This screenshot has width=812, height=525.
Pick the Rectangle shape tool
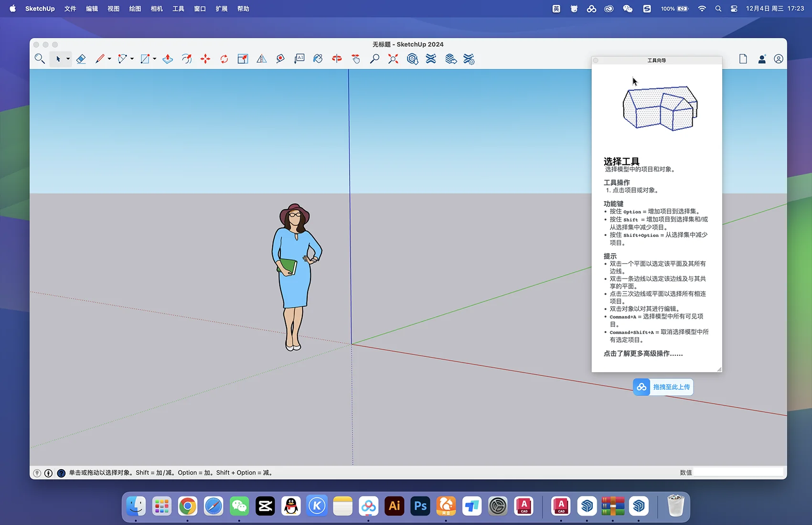[145, 59]
